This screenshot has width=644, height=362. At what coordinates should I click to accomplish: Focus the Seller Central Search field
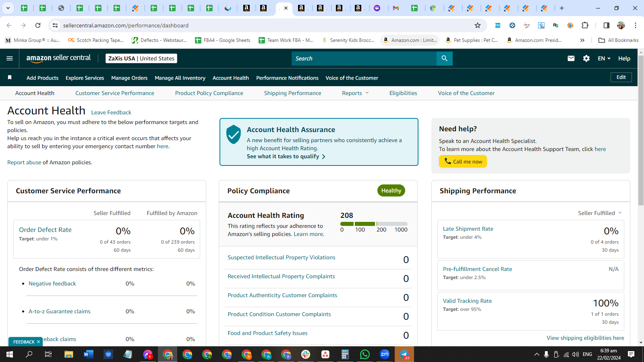[364, 58]
